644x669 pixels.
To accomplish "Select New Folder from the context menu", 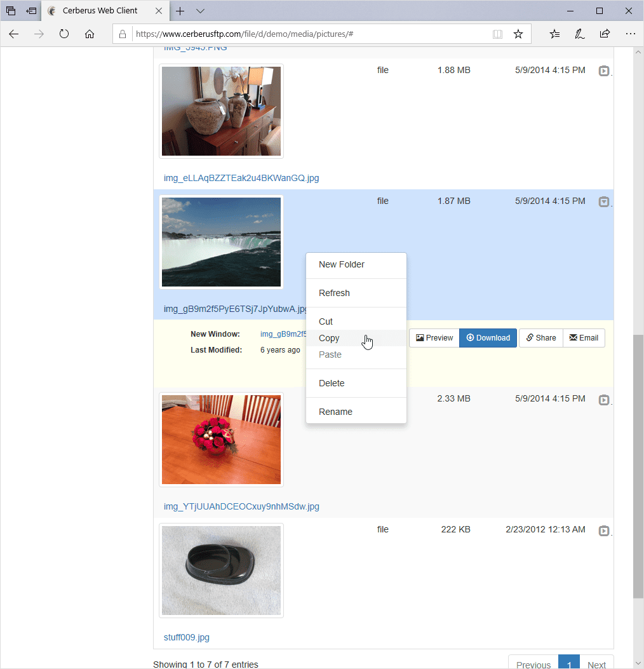I will coord(341,264).
